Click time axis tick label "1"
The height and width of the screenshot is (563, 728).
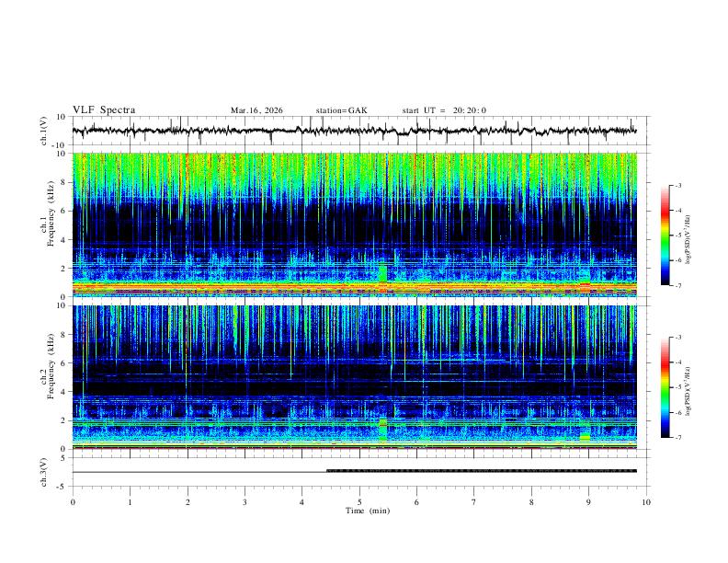click(x=130, y=502)
